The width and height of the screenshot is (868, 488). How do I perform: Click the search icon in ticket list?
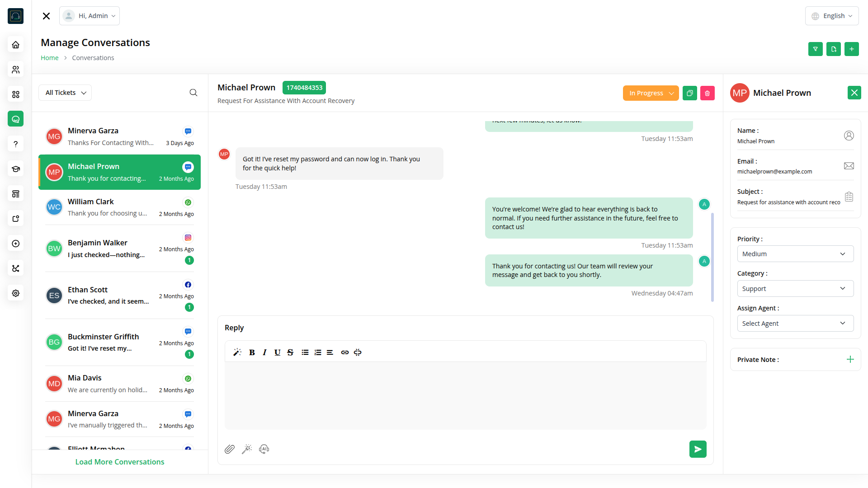(193, 93)
